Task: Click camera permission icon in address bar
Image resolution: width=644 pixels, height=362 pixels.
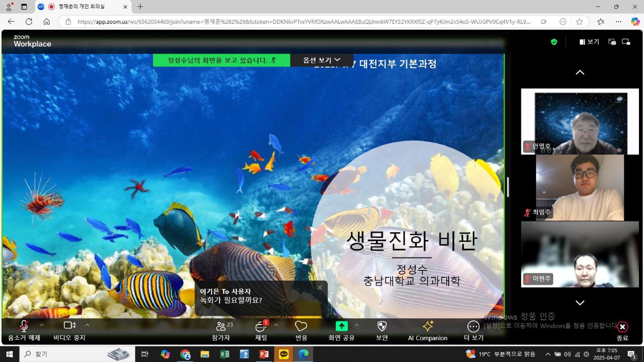Action: pos(544,22)
